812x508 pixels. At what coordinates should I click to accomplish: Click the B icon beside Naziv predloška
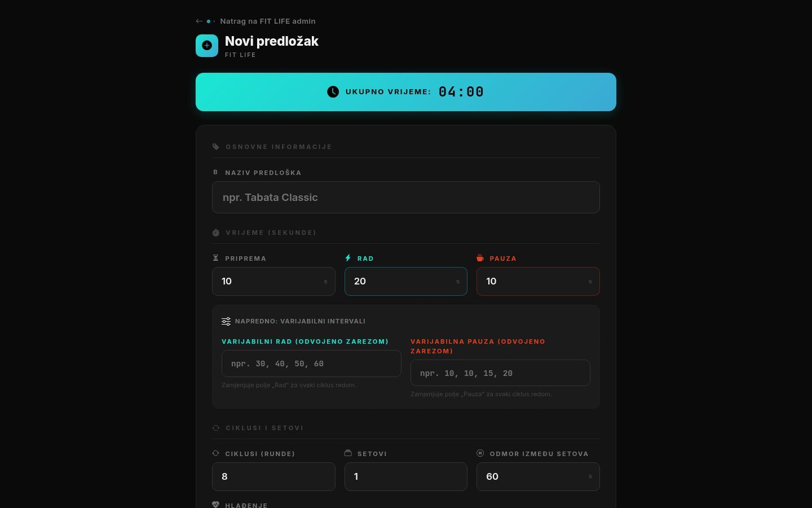[x=215, y=172]
